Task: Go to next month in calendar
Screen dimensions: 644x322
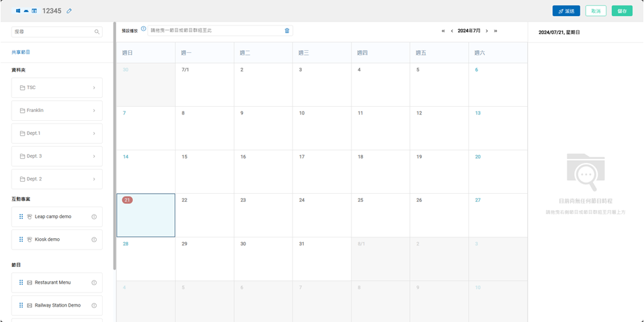Action: tap(486, 31)
